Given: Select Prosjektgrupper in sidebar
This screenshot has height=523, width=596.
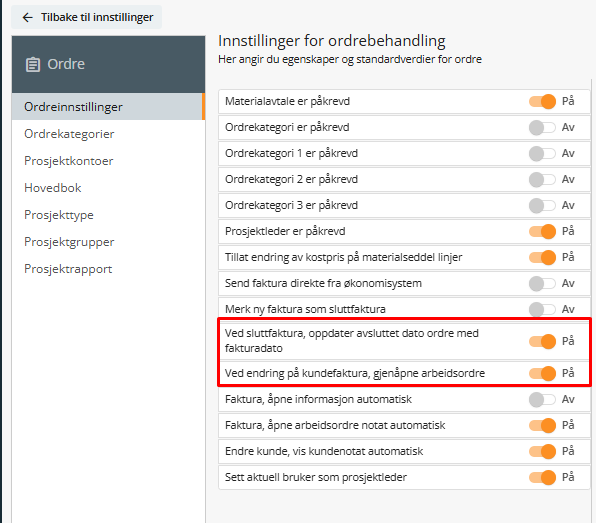Looking at the screenshot, I should coord(69,242).
